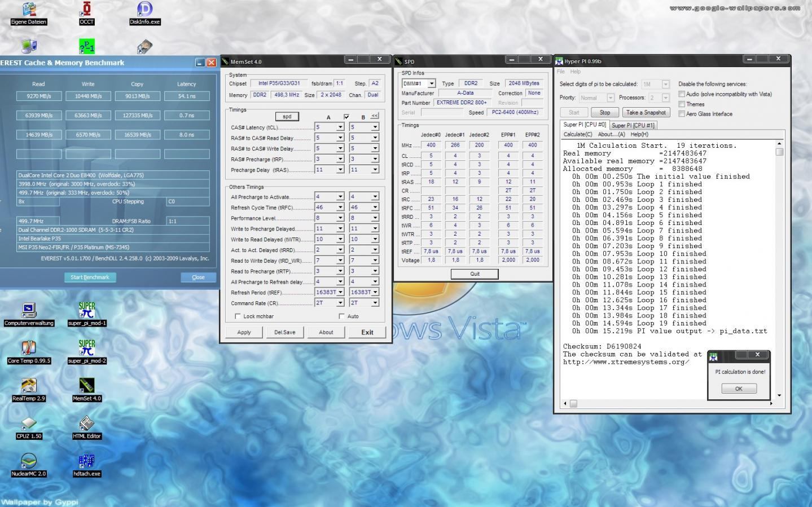Click the << collapse button in MemSet
The width and height of the screenshot is (812, 507).
point(375,116)
